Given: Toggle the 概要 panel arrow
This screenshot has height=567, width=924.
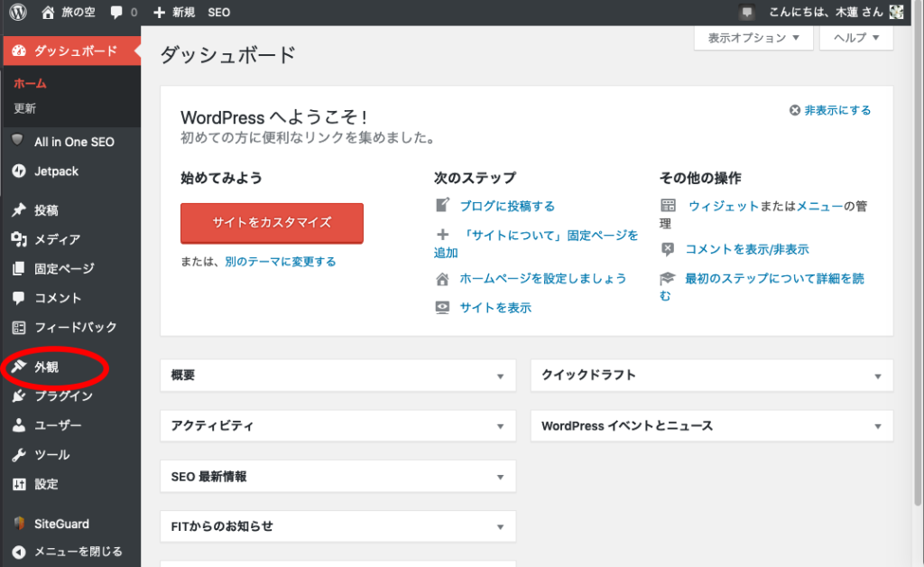Looking at the screenshot, I should pyautogui.click(x=499, y=376).
